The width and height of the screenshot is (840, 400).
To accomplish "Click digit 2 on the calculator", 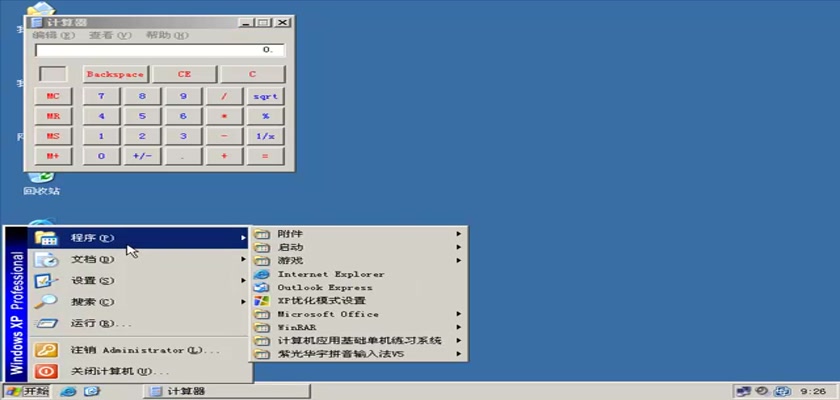I will click(x=142, y=136).
